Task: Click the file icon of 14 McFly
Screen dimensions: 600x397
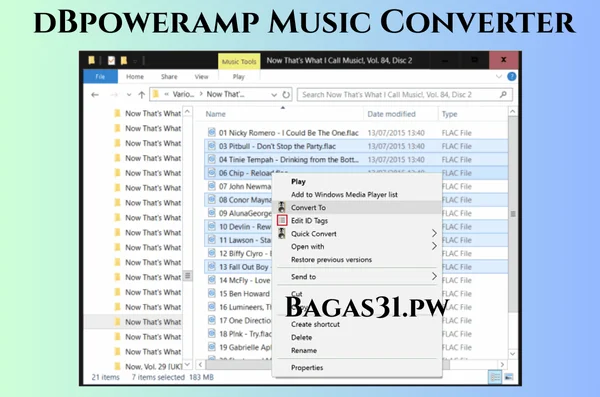Action: [x=212, y=280]
